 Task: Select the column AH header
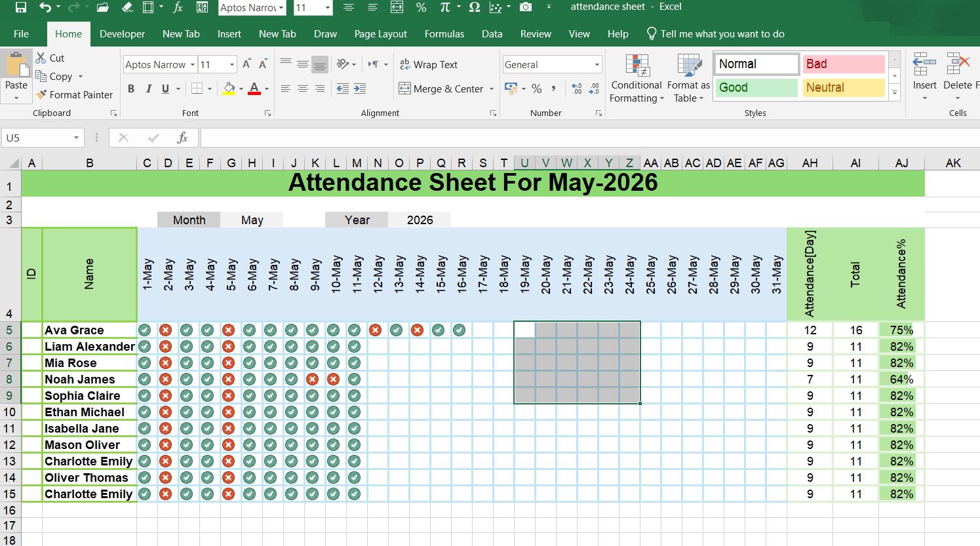[810, 163]
